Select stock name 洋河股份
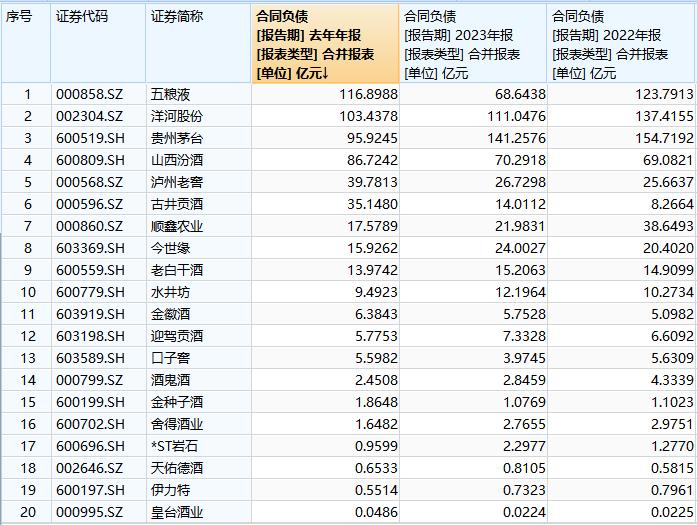This screenshot has height=525, width=697. (176, 116)
